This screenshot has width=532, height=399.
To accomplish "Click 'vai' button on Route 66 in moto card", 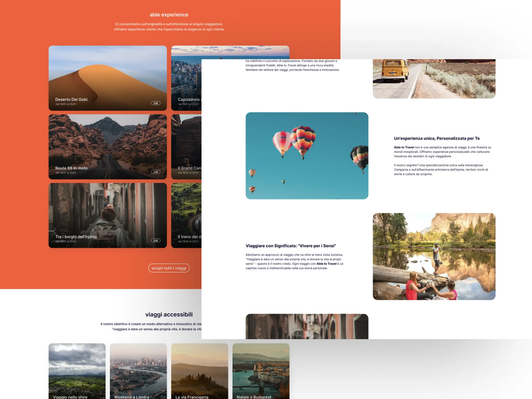I will click(x=156, y=172).
